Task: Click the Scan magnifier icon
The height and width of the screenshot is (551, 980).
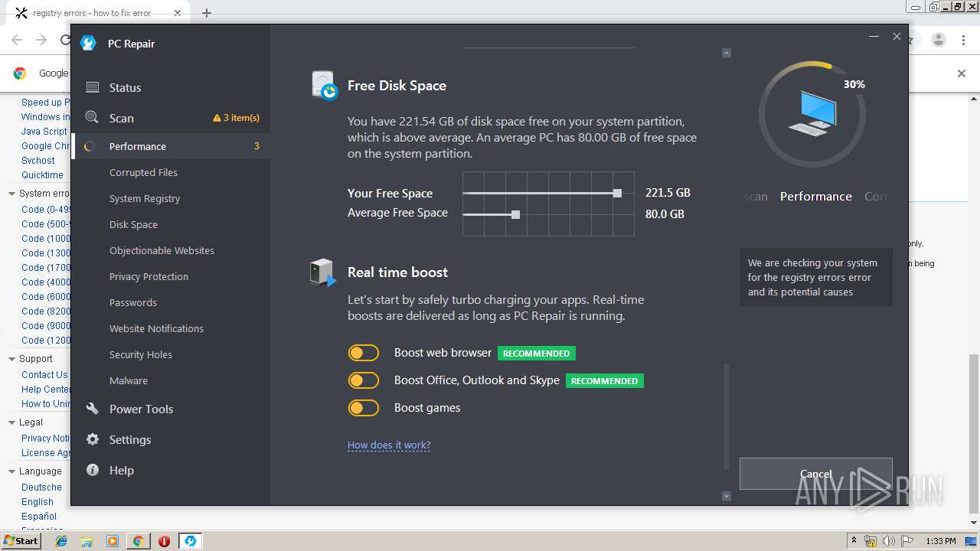Action: click(92, 118)
